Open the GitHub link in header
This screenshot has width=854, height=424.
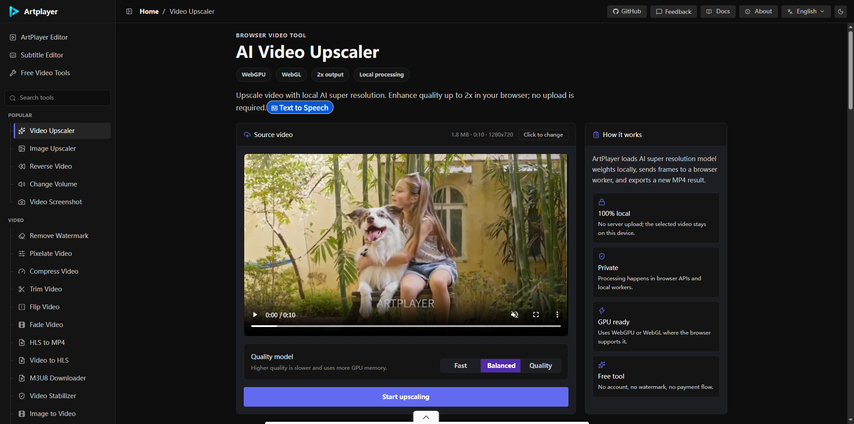click(x=627, y=11)
